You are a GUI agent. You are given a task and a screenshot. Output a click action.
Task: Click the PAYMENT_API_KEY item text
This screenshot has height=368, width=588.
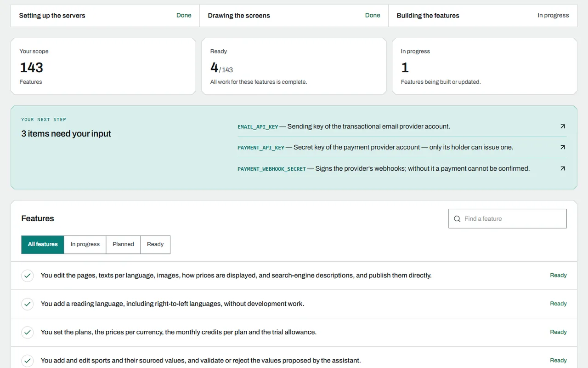(x=375, y=147)
